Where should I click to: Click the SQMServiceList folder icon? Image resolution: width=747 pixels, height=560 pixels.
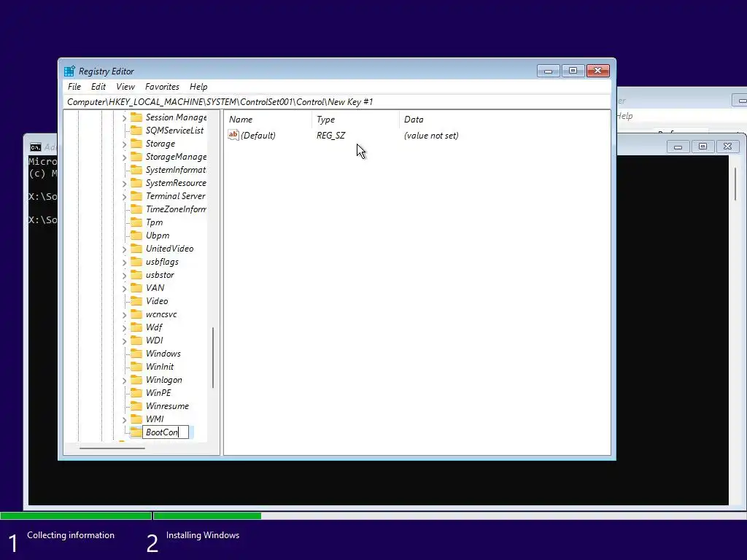[136, 130]
